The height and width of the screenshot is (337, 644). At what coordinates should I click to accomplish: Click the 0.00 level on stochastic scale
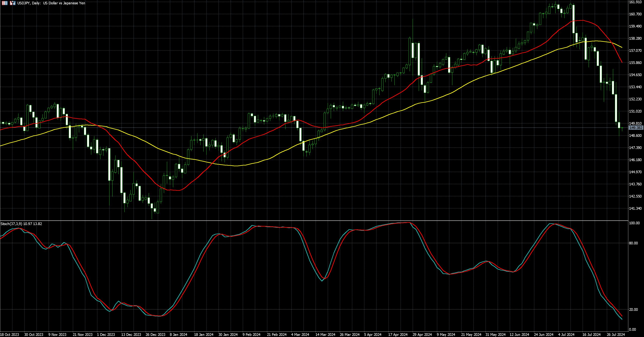(x=632, y=329)
